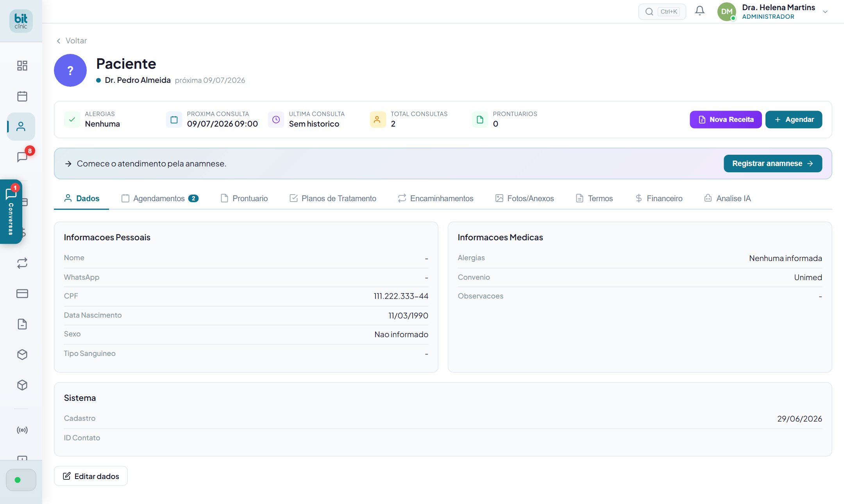Click the DM user avatar
Image resolution: width=844 pixels, height=504 pixels.
tap(727, 12)
